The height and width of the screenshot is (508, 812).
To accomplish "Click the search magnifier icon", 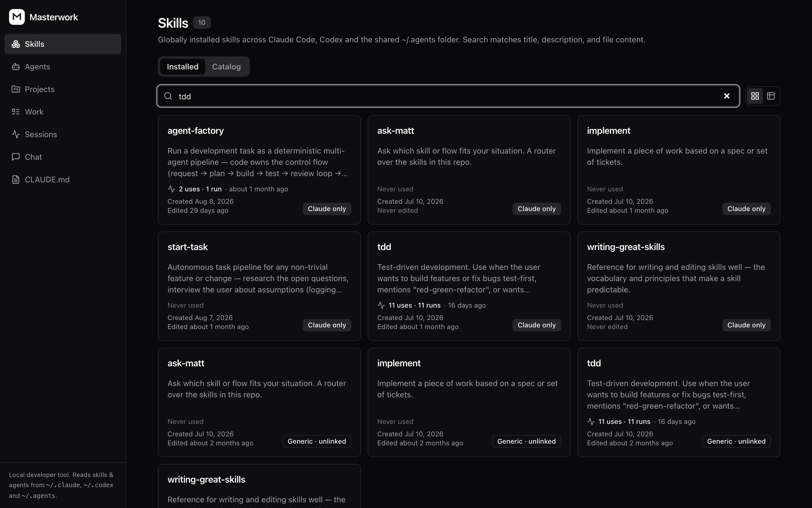I will [168, 96].
